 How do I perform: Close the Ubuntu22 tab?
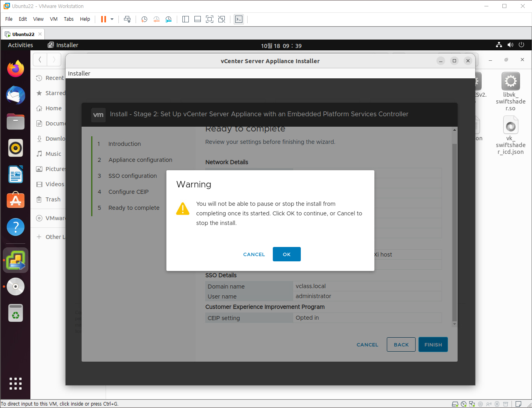pyautogui.click(x=40, y=34)
